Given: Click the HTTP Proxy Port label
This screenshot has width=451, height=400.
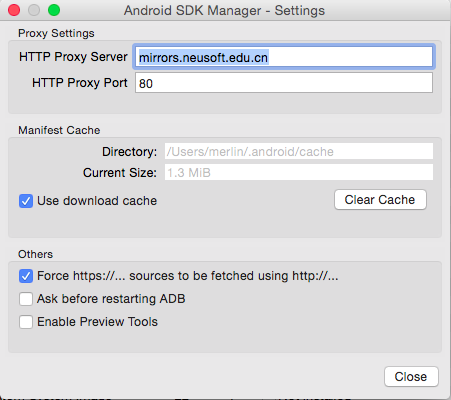Looking at the screenshot, I should [x=80, y=83].
